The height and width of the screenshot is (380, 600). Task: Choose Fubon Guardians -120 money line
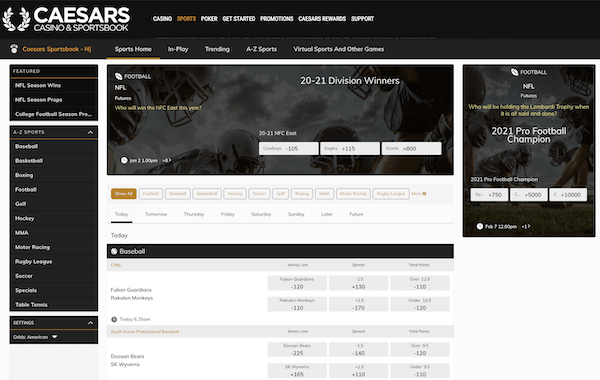click(297, 283)
